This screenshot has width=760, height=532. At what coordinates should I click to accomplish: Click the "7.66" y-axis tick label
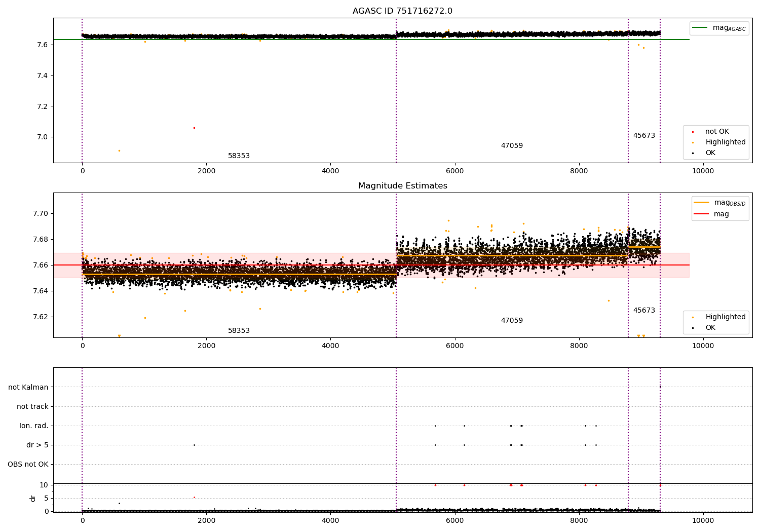click(x=40, y=265)
